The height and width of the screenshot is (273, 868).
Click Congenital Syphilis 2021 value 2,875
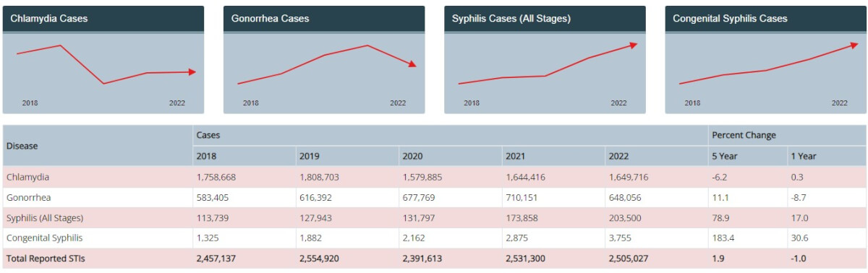click(x=516, y=238)
